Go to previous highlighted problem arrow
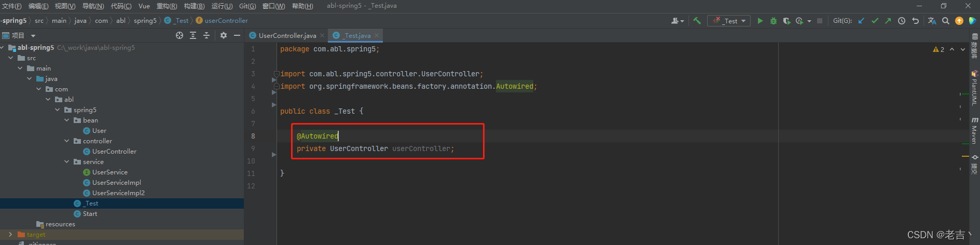980x245 pixels. pyautogui.click(x=952, y=49)
